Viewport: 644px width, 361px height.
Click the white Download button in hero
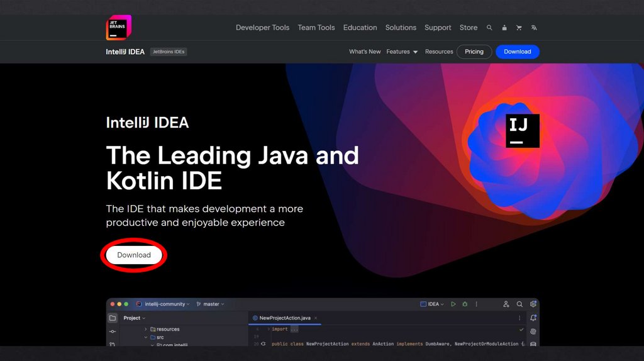[x=134, y=255]
